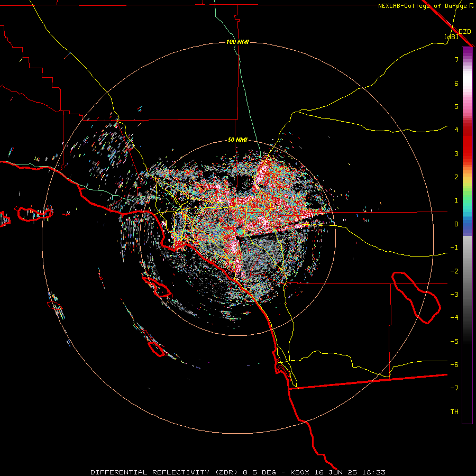
Task: Click the -1 value on the scale
Action: point(454,248)
